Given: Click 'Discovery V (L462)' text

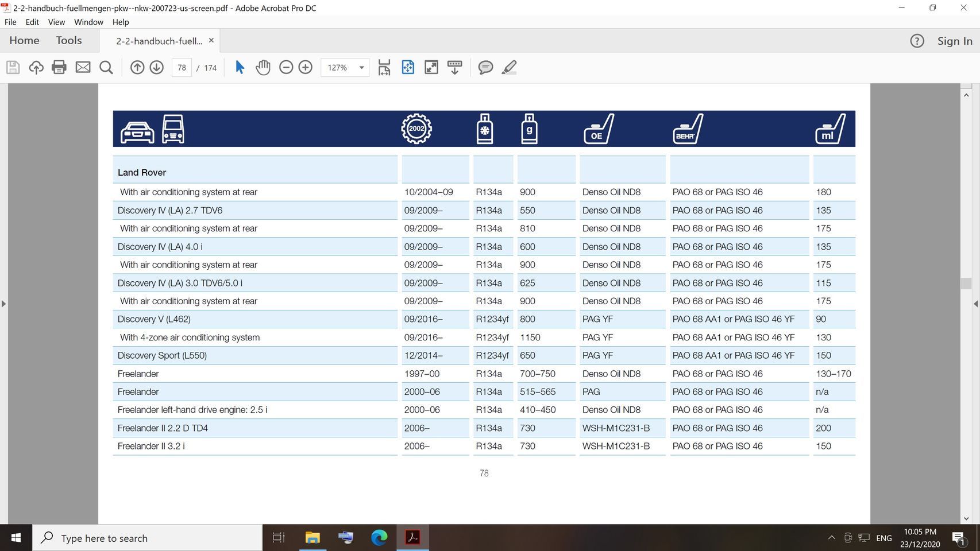Looking at the screenshot, I should pos(154,319).
